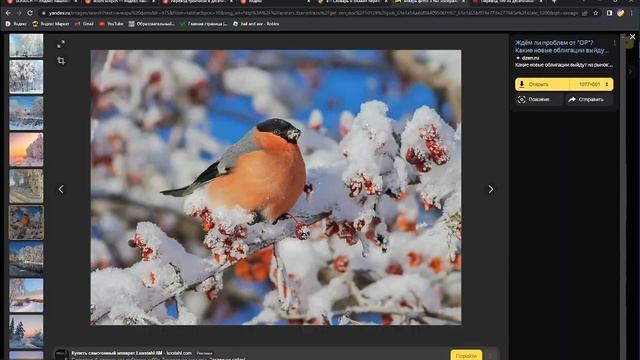Show previous image with left arrow
The width and height of the screenshot is (640, 360).
[x=61, y=189]
